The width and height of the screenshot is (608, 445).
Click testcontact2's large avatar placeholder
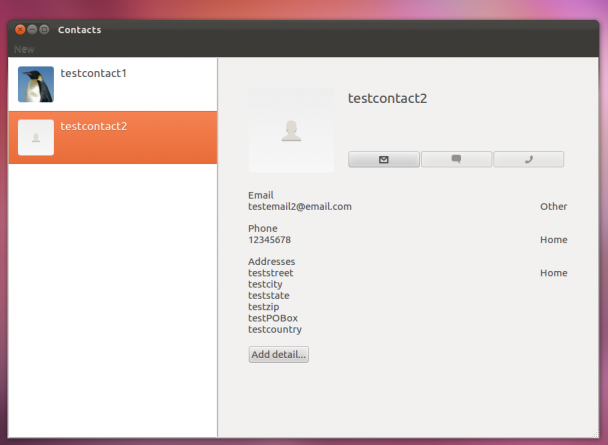(x=291, y=130)
